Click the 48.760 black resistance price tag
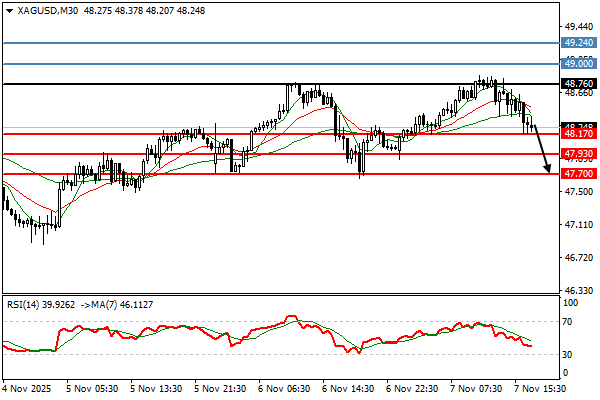 point(579,84)
